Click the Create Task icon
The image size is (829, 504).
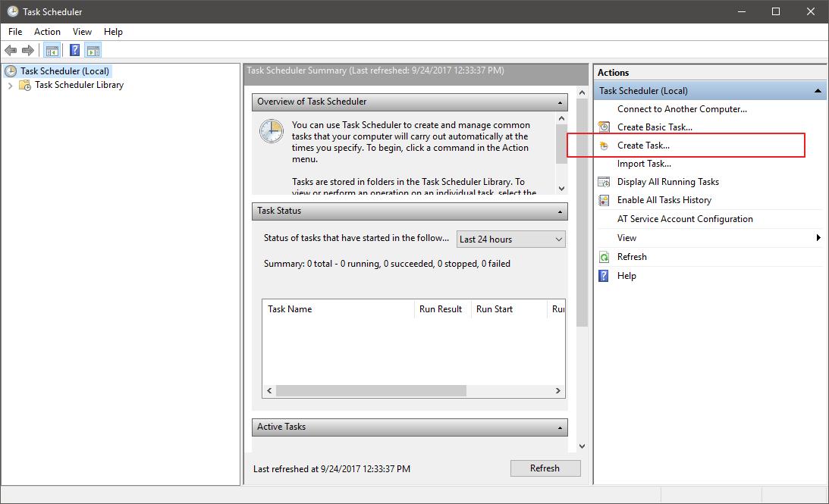pyautogui.click(x=604, y=146)
